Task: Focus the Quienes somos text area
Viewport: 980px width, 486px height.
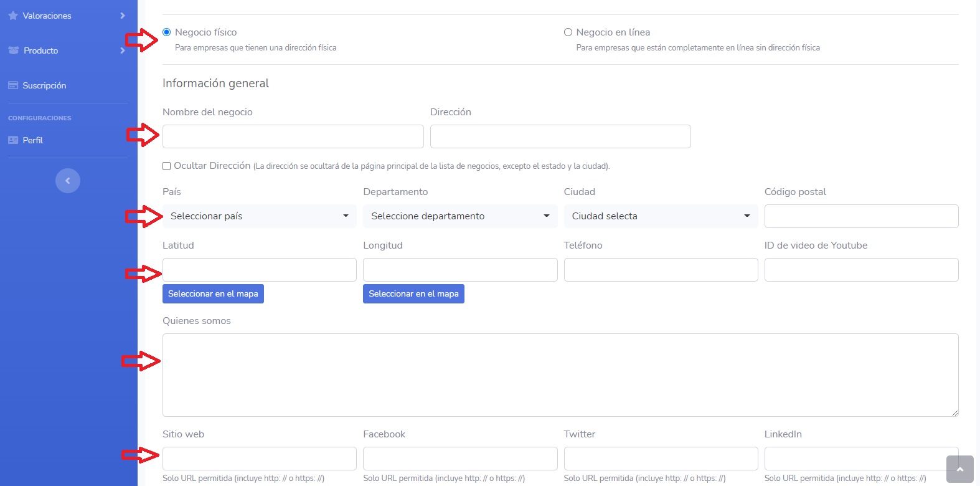Action: [560, 374]
